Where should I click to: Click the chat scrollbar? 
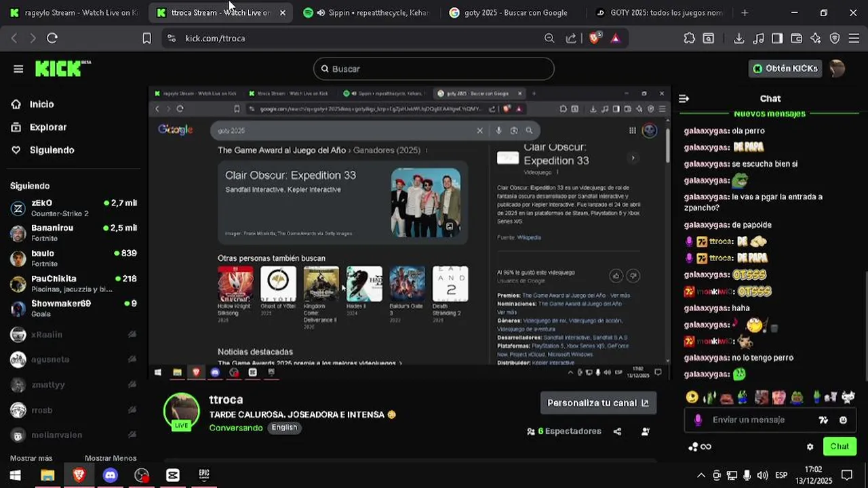865,325
